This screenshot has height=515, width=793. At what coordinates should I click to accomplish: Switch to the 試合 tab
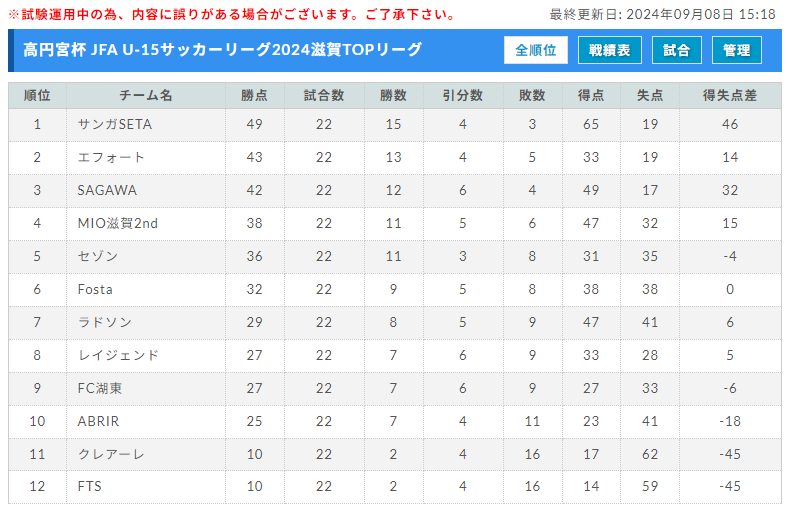(677, 50)
